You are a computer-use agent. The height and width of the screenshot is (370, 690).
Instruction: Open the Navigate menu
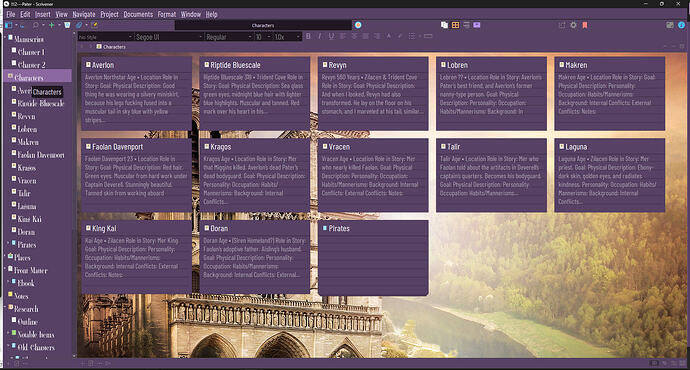point(84,15)
